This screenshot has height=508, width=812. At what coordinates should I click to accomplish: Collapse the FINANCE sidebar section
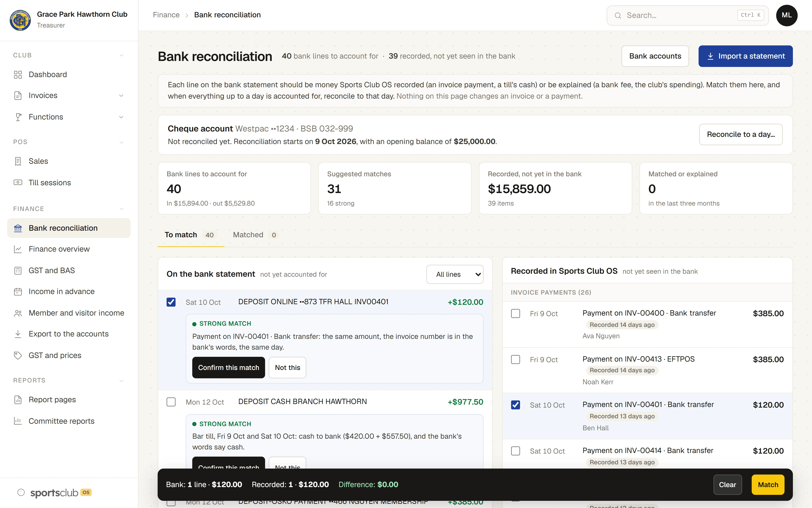click(121, 209)
